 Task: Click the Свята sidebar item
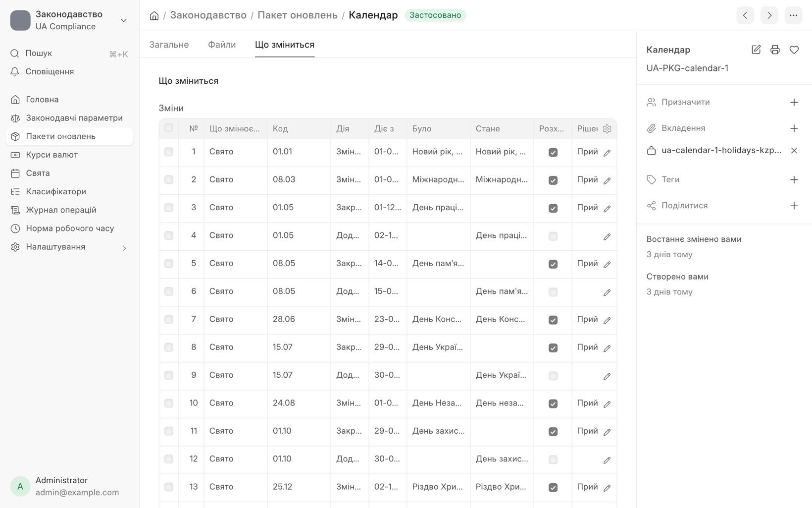click(x=69, y=173)
